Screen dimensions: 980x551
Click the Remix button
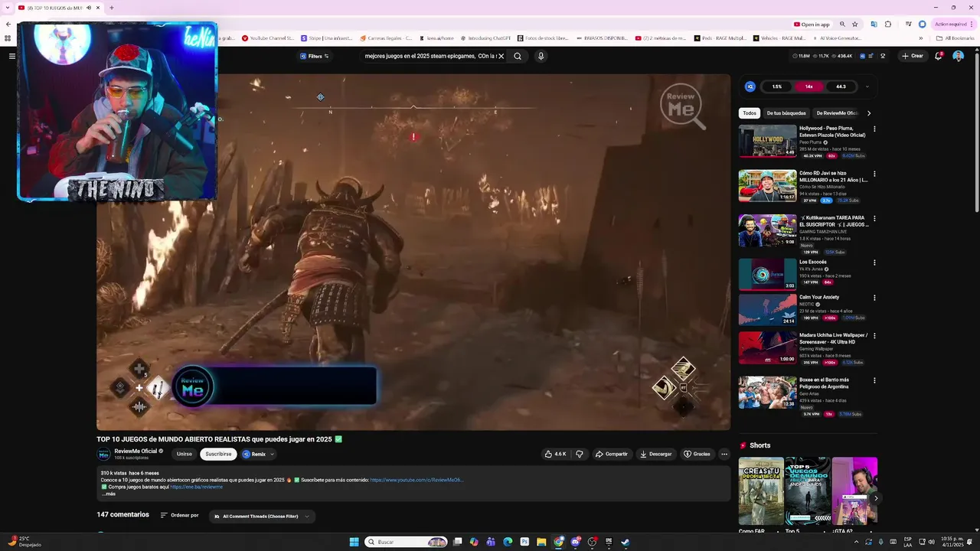click(x=254, y=454)
